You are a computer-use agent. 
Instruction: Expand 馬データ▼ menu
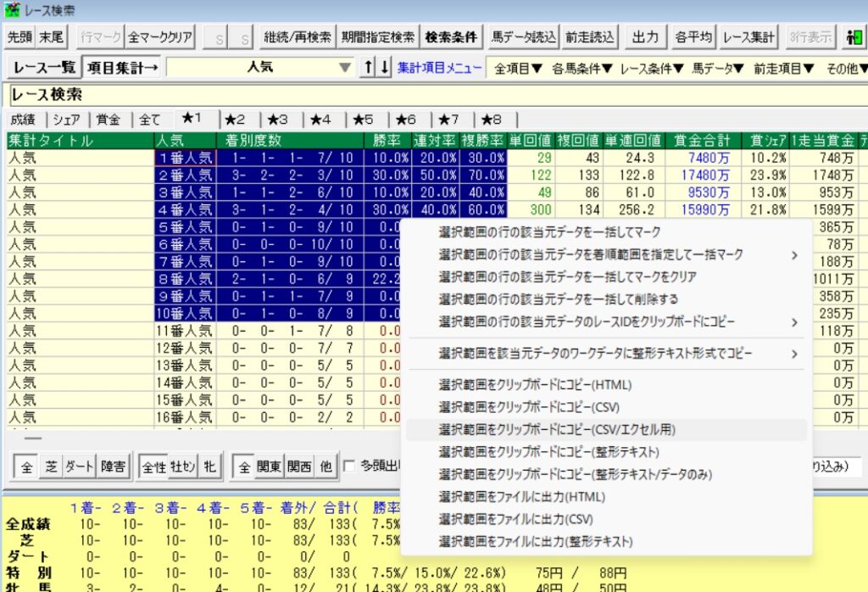tap(718, 69)
